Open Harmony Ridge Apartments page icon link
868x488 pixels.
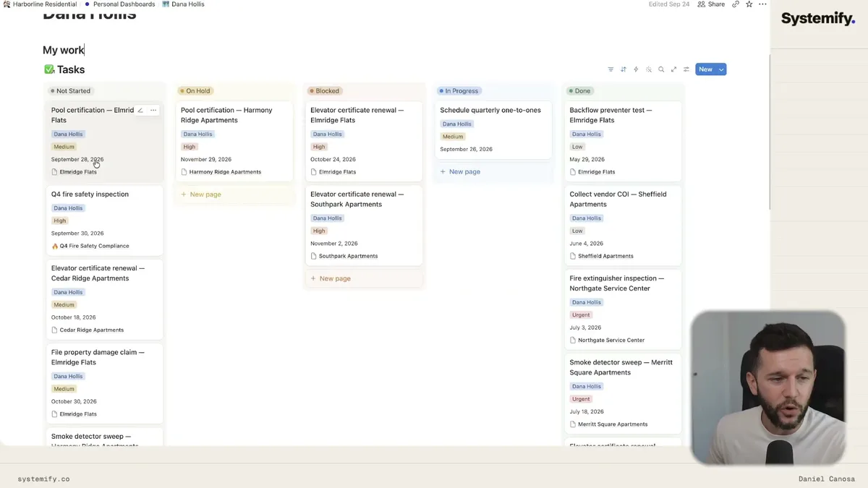[x=221, y=172]
